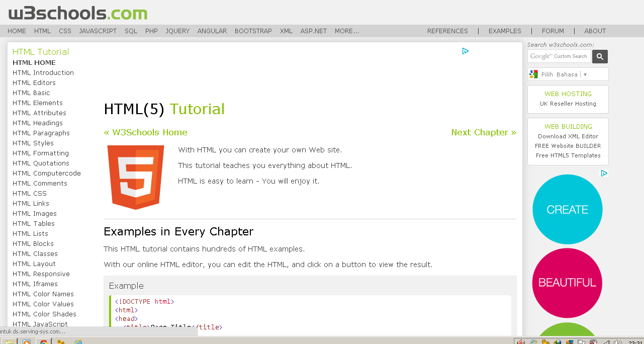Open ANGULAR in the top navigation
This screenshot has width=644, height=344.
click(x=212, y=31)
